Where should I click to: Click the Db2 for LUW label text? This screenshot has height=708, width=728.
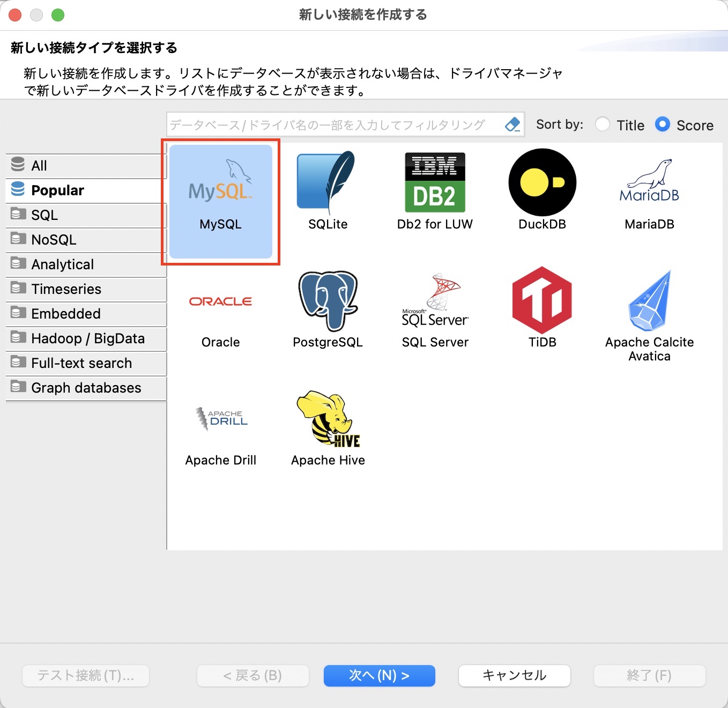click(x=435, y=224)
